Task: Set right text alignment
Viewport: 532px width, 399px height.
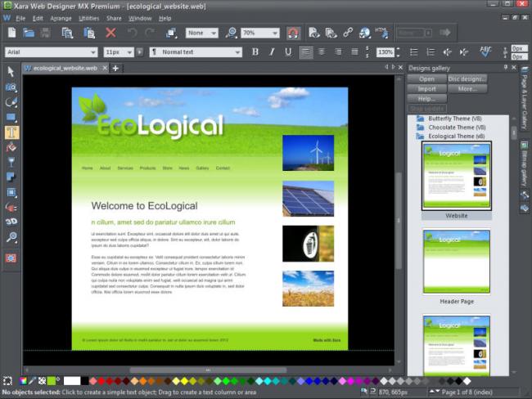Action: tap(338, 52)
